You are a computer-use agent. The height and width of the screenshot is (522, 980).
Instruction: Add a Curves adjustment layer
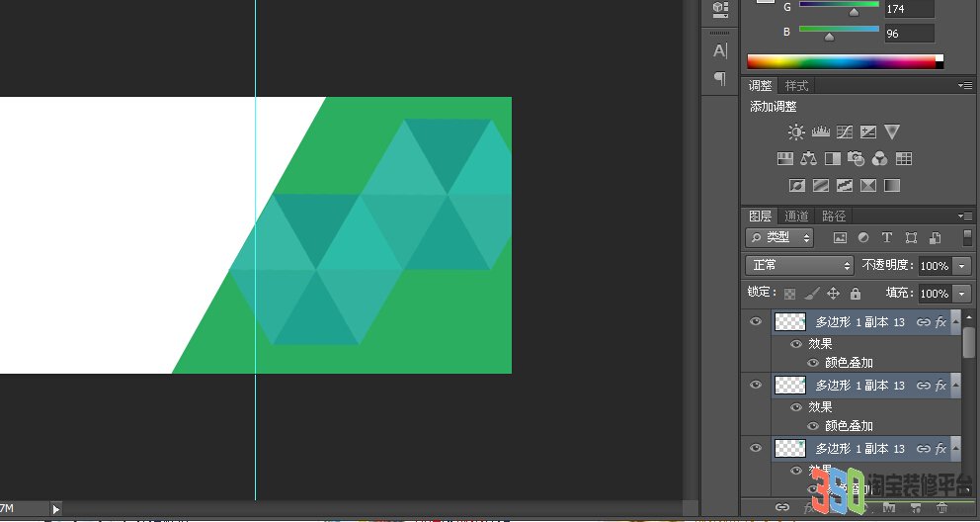845,131
